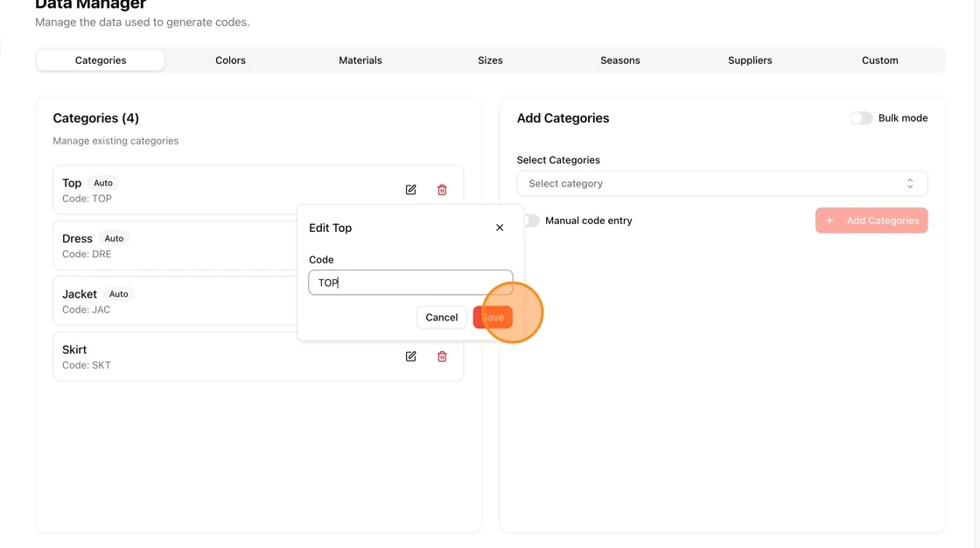Edit the Top category entry

(x=410, y=190)
